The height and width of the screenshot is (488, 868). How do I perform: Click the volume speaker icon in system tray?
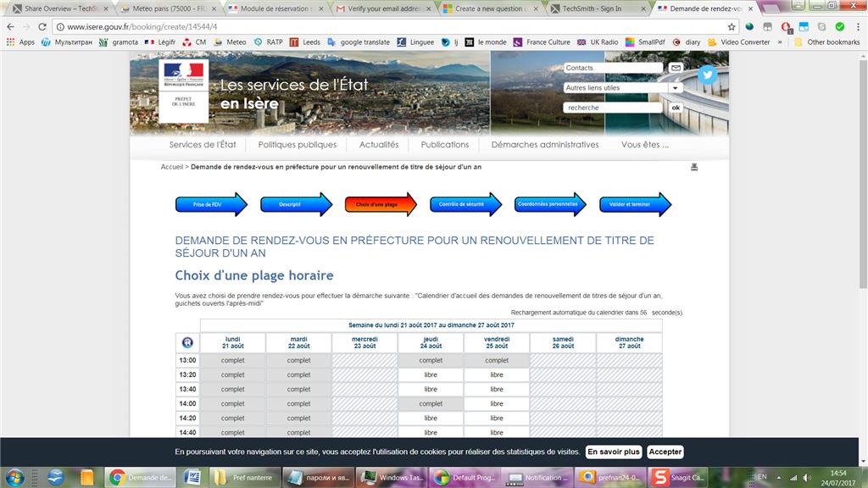coord(807,478)
